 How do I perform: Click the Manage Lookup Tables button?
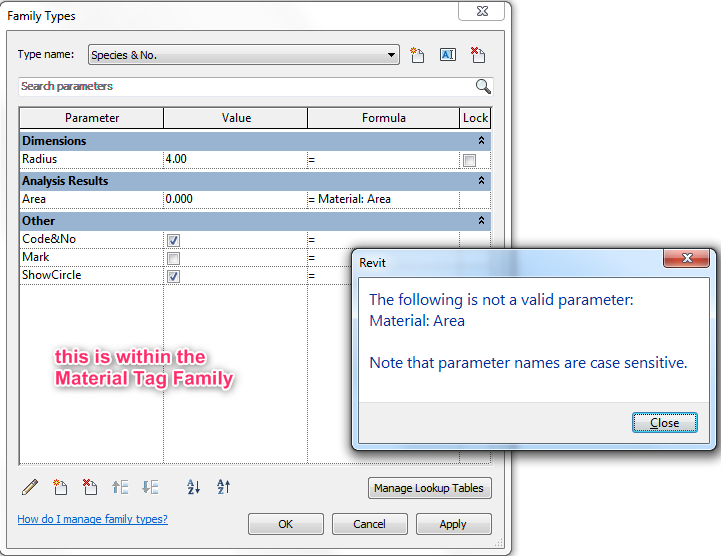point(429,488)
